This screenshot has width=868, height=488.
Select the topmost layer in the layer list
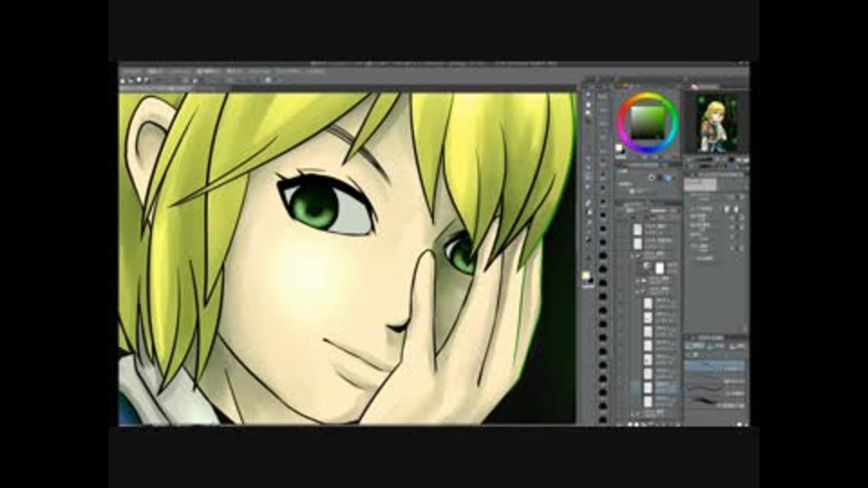656,229
